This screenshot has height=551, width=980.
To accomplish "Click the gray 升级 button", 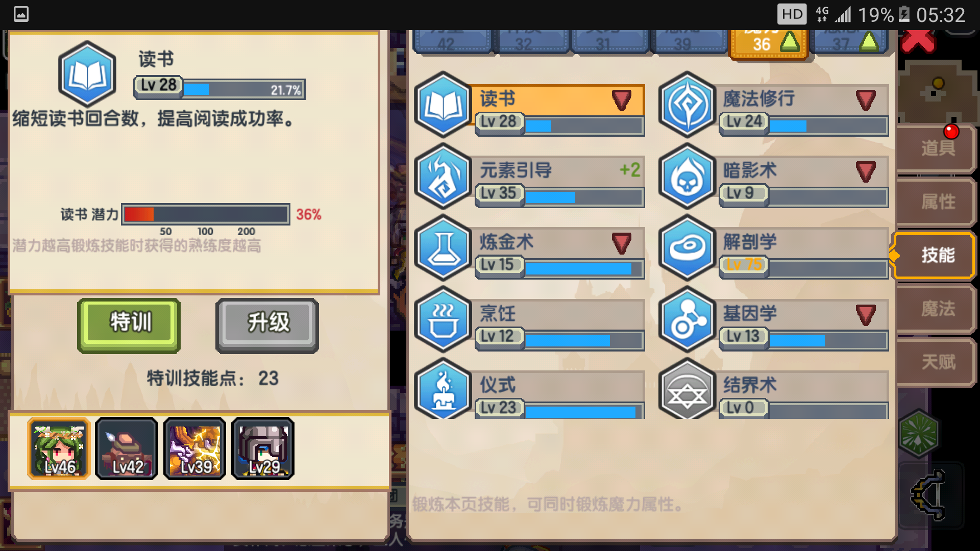I will pyautogui.click(x=267, y=325).
